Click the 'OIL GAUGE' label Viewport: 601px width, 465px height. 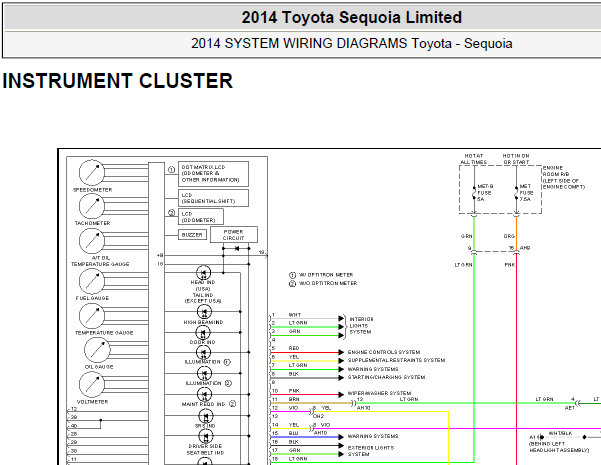point(99,367)
